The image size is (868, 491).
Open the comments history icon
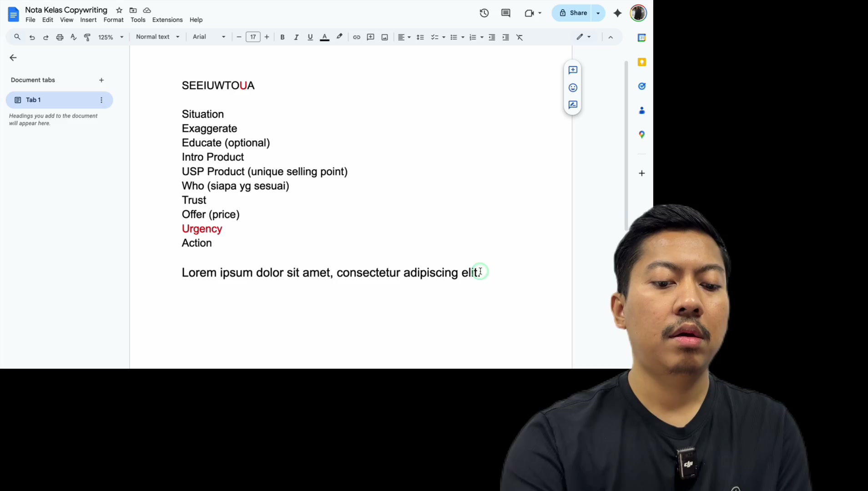[x=505, y=13]
